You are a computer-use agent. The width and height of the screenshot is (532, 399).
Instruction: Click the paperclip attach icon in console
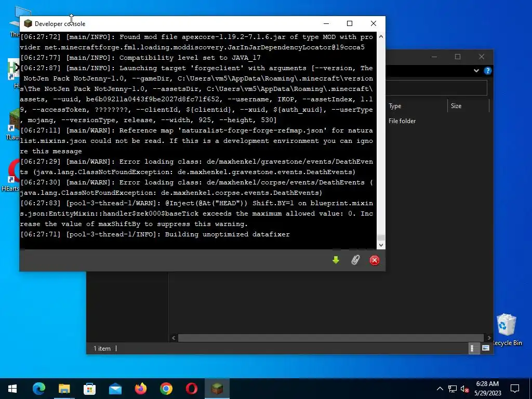coord(355,260)
